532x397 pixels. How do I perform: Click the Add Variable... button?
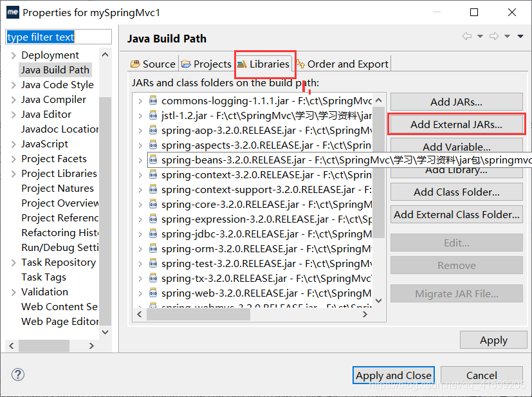pyautogui.click(x=456, y=145)
